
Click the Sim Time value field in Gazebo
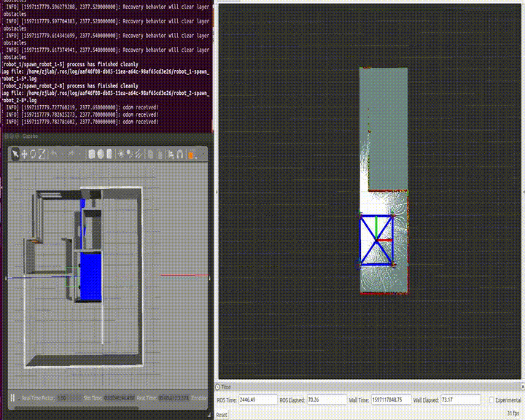pyautogui.click(x=119, y=398)
